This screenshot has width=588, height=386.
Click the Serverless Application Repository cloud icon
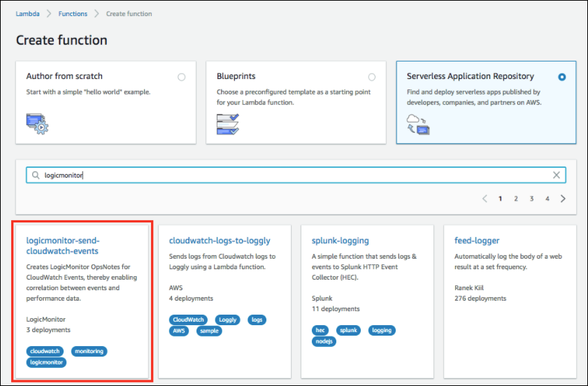(418, 124)
